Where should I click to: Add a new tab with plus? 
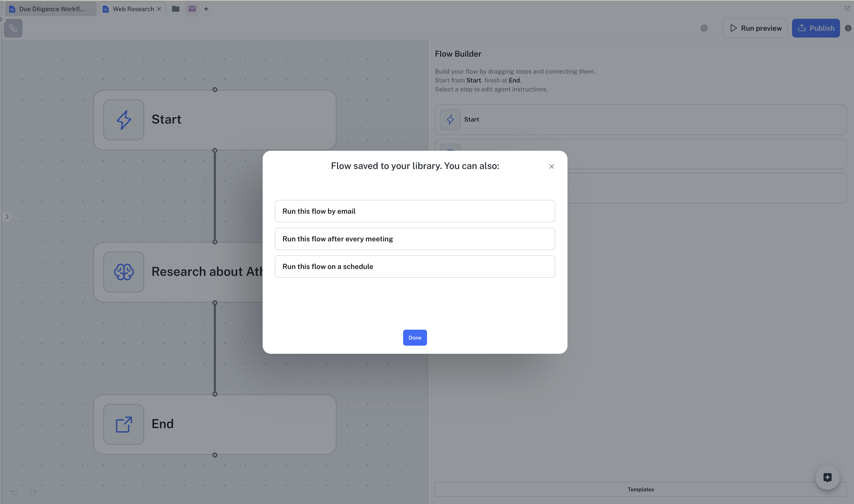[x=206, y=9]
